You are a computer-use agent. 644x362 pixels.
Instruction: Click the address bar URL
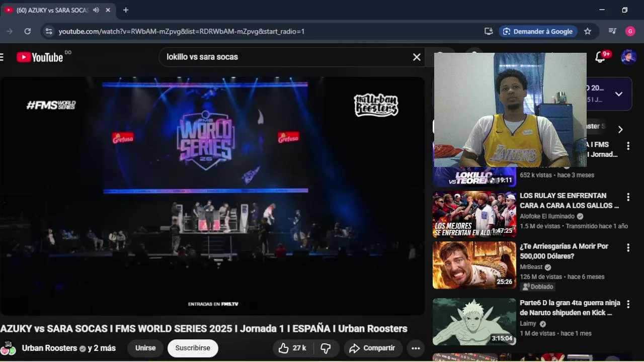[x=182, y=31]
